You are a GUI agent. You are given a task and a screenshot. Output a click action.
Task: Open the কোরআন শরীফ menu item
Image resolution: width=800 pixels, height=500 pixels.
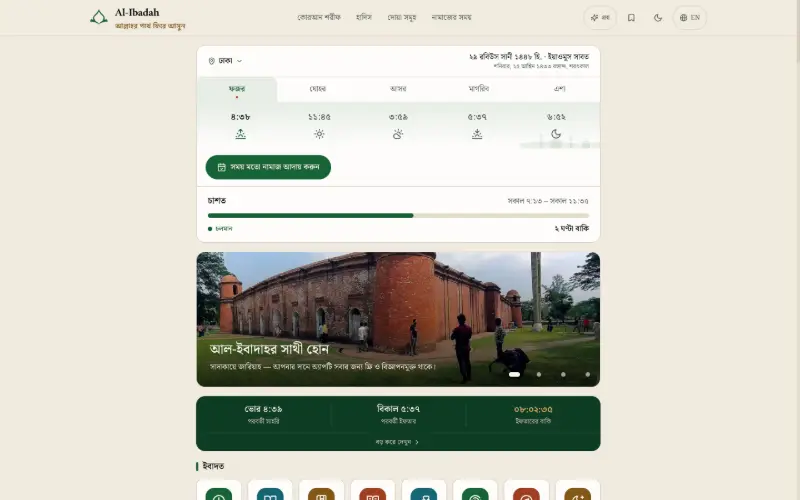pyautogui.click(x=319, y=17)
